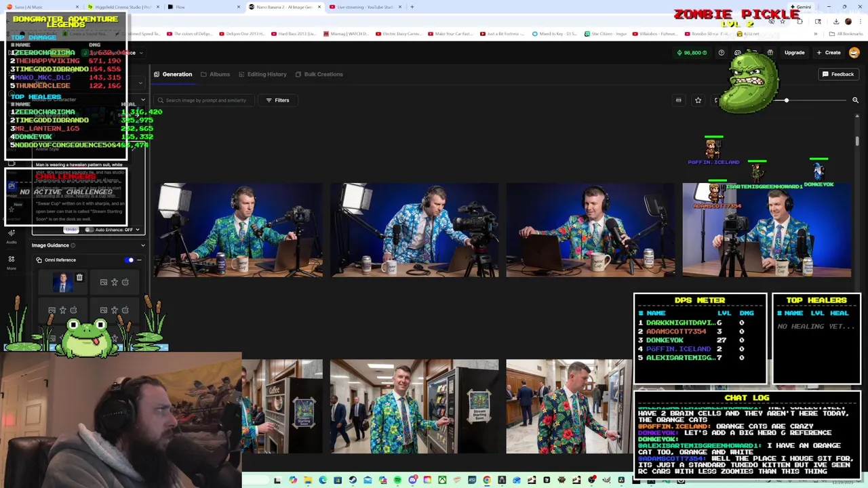
Task: Adjust the thumbnail size slider handle
Action: tap(787, 100)
